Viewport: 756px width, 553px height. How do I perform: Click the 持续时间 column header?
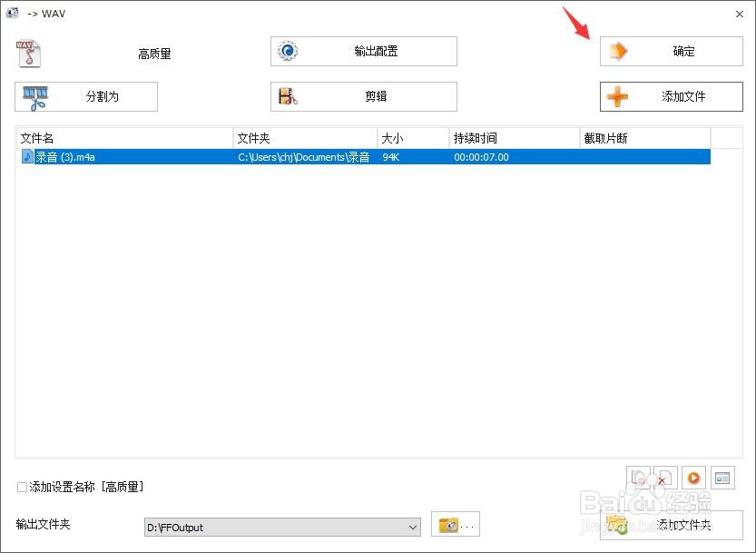(x=476, y=138)
